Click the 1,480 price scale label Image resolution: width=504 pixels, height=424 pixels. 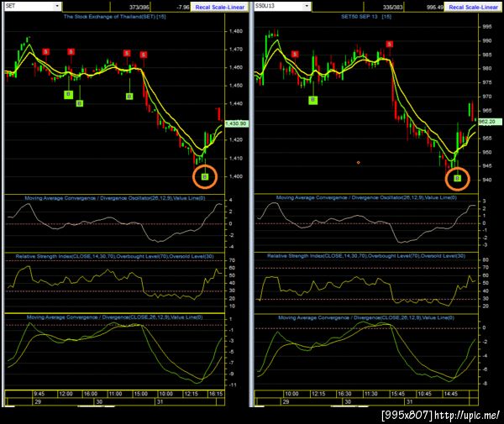coord(236,31)
